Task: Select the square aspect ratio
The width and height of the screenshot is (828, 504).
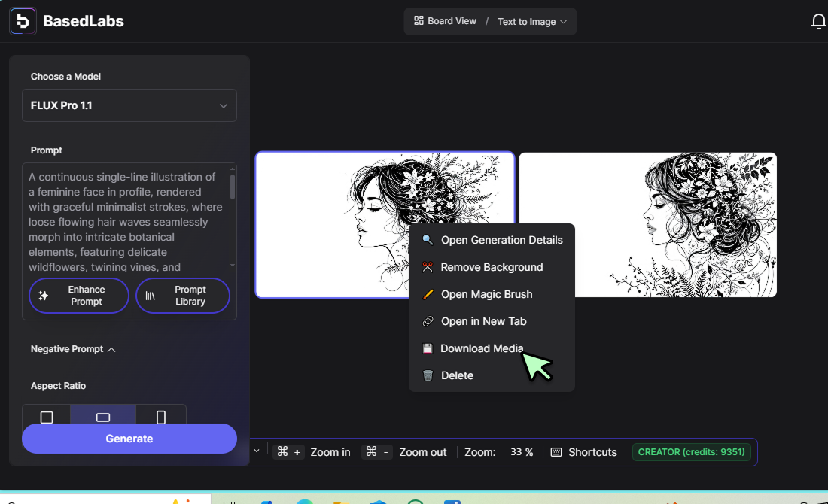Action: click(x=47, y=417)
